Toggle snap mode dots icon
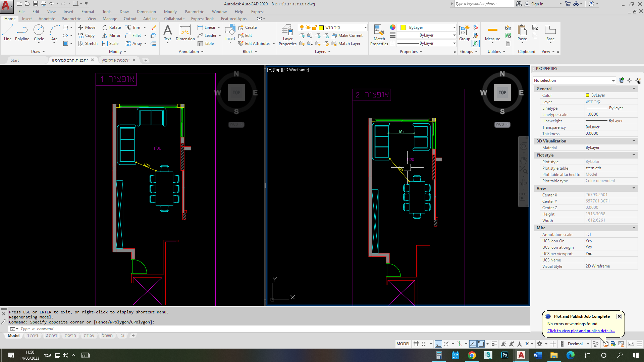The height and width of the screenshot is (362, 644). click(x=424, y=344)
